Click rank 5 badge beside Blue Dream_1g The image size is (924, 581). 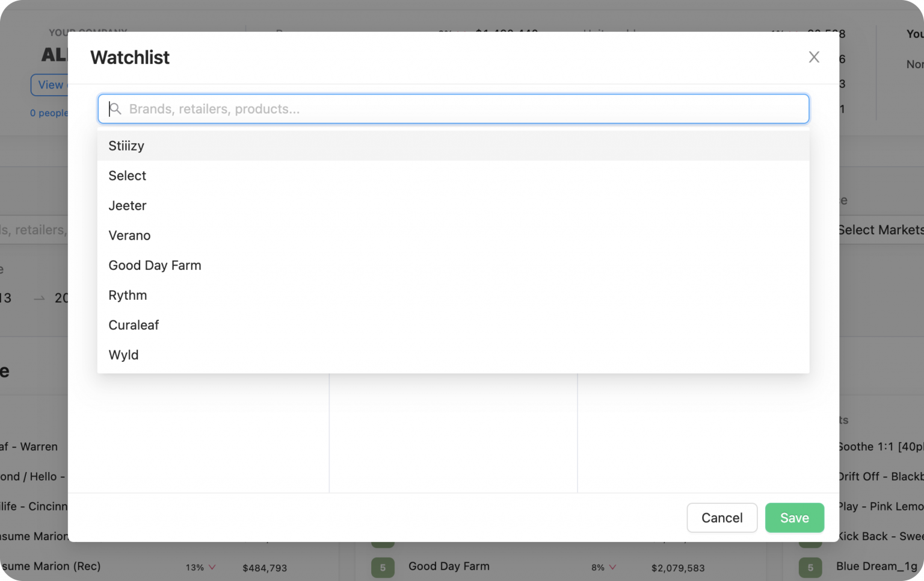[x=810, y=568]
